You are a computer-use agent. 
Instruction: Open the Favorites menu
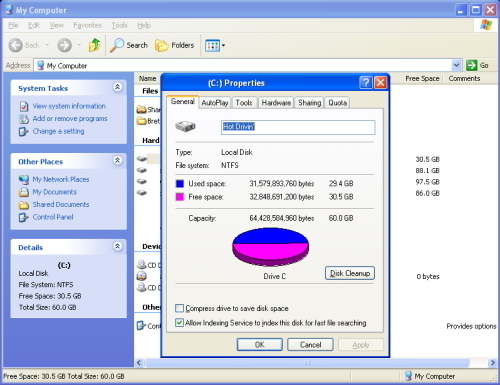(x=87, y=25)
